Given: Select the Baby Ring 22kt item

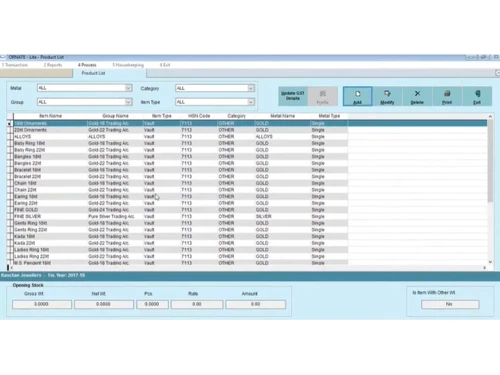Looking at the screenshot, I should coord(30,150).
